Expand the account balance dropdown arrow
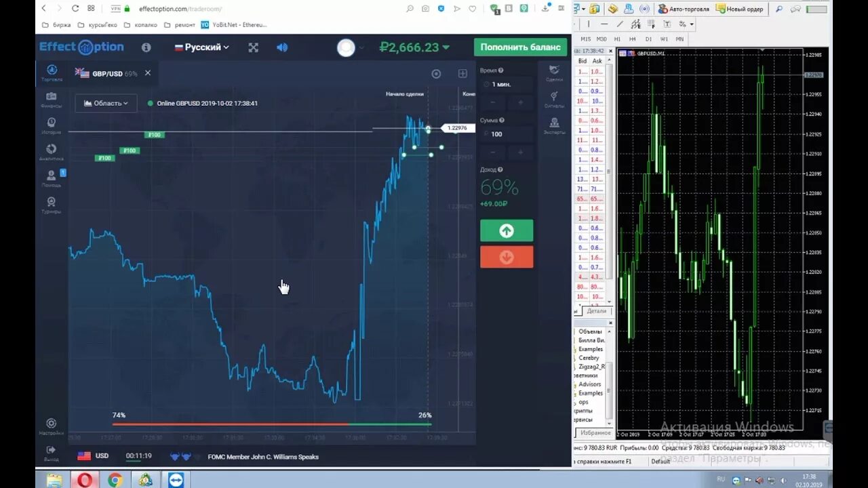868x488 pixels. tap(446, 47)
